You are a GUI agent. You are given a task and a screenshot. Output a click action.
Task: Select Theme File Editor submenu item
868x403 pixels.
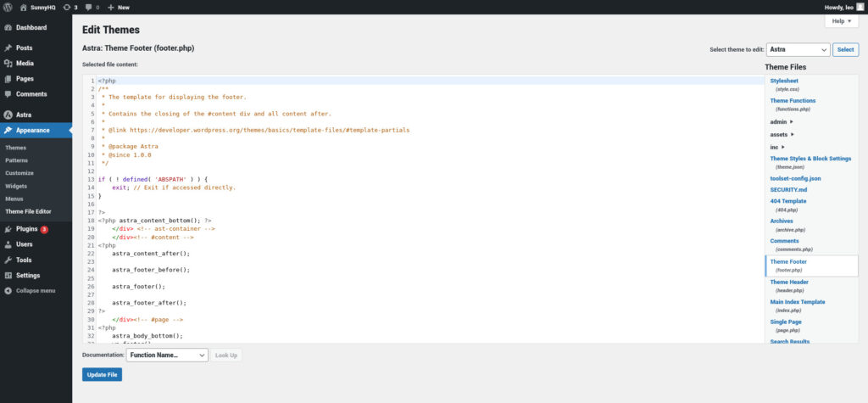tap(28, 211)
